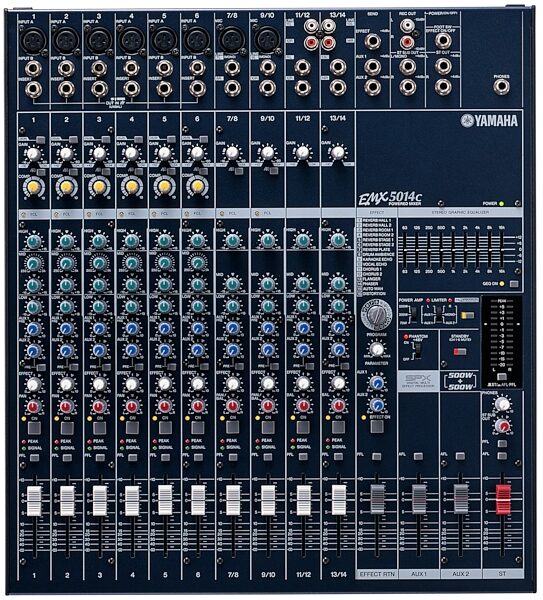This screenshot has width=543, height=600.
Task: Click the 500W + 500W label
Action: point(460,381)
